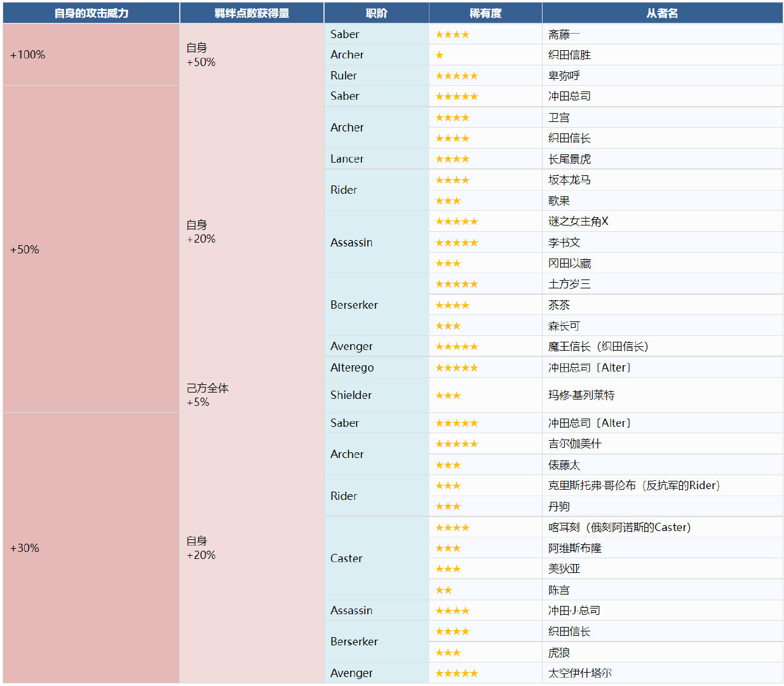Click servant name 冈田以藏
Viewport: 784px width, 686px height.
(x=569, y=263)
